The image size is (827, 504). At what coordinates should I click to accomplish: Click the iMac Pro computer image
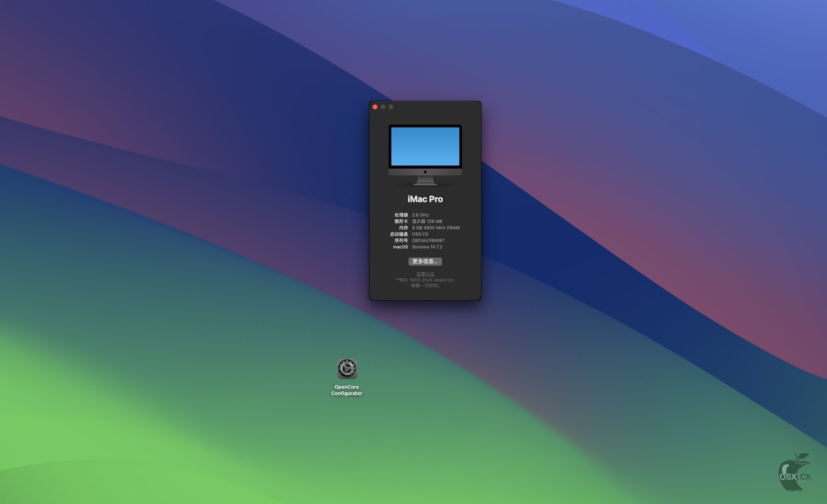tap(425, 155)
